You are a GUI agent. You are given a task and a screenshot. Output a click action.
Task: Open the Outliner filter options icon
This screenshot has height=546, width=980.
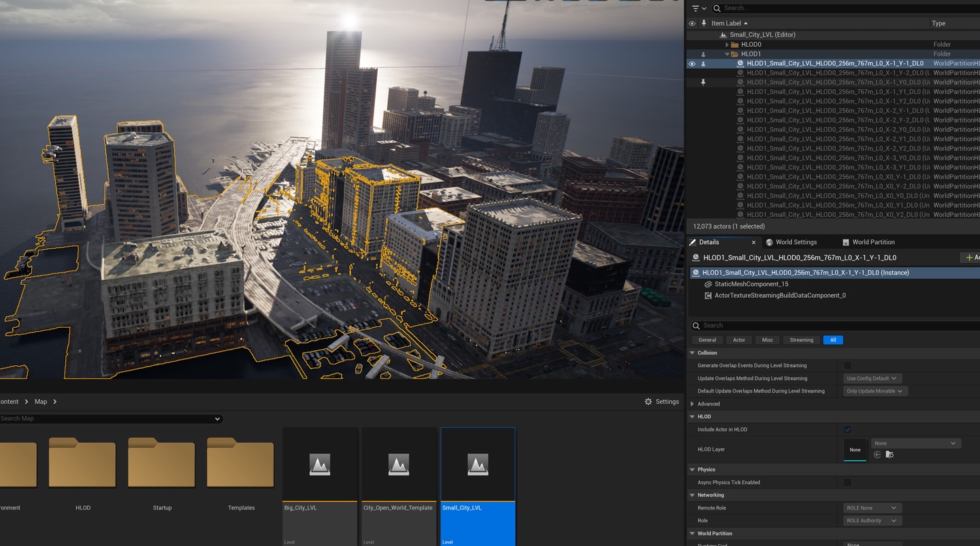(698, 8)
